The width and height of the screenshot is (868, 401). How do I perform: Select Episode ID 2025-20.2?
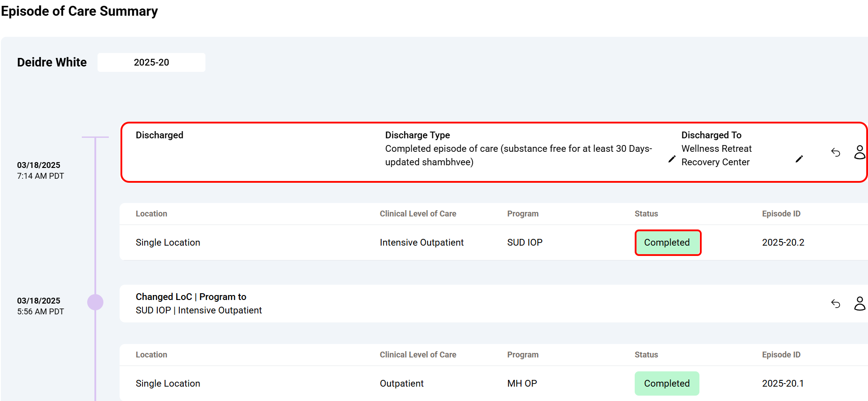[x=783, y=242]
